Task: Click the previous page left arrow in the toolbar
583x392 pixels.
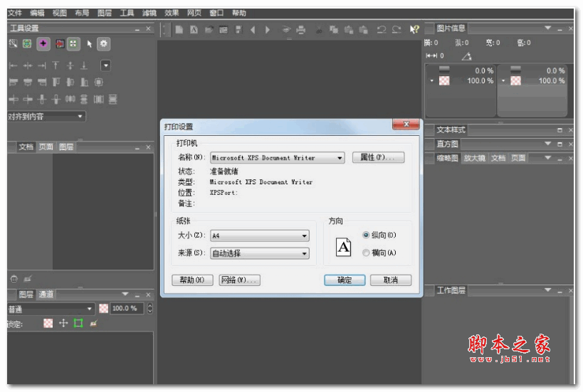Action: (253, 30)
